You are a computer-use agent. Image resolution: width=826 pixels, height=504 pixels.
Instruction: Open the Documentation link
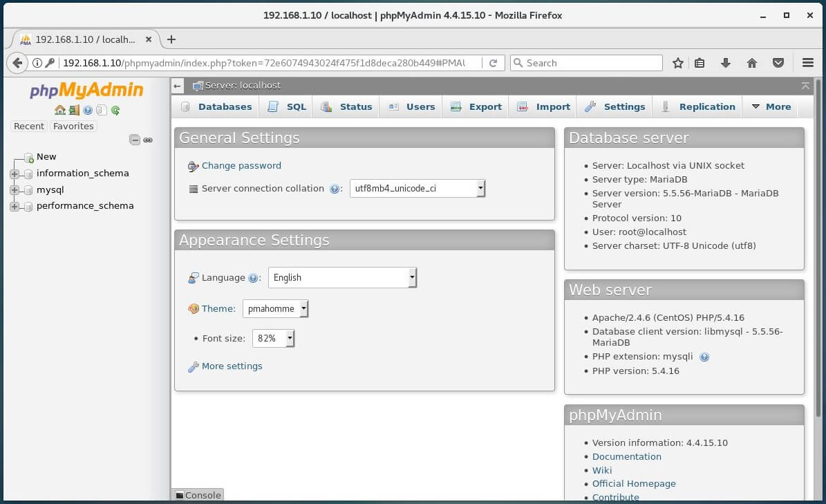[x=626, y=456]
